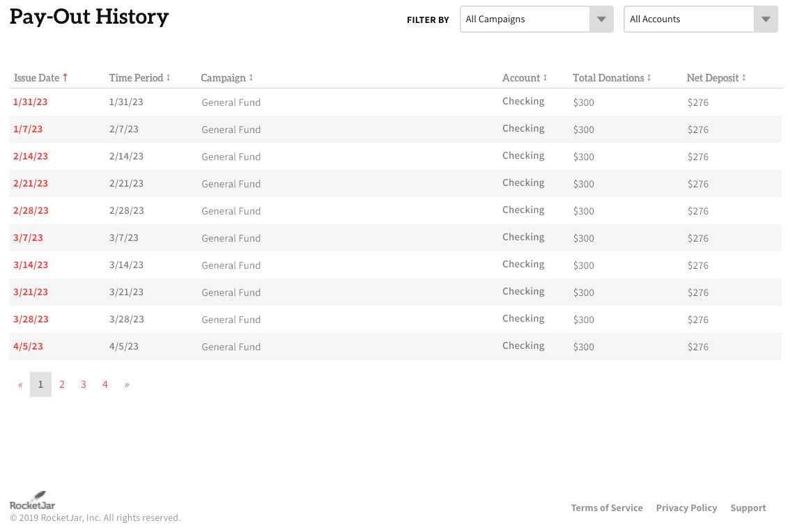The image size is (790, 532).
Task: Open Terms of Service link
Action: click(607, 508)
